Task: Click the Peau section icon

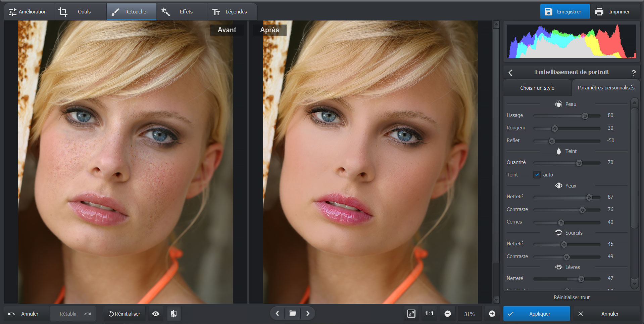Action: tap(558, 104)
